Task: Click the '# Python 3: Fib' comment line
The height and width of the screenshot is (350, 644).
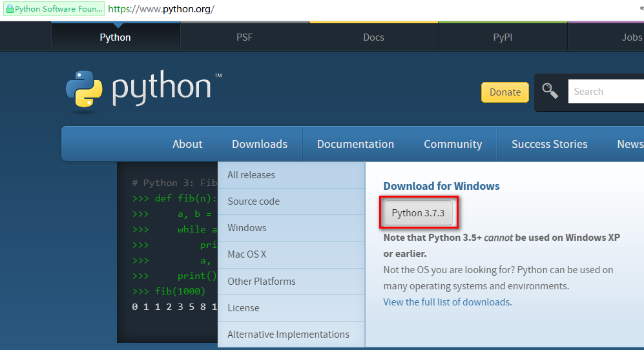Action: (x=174, y=183)
